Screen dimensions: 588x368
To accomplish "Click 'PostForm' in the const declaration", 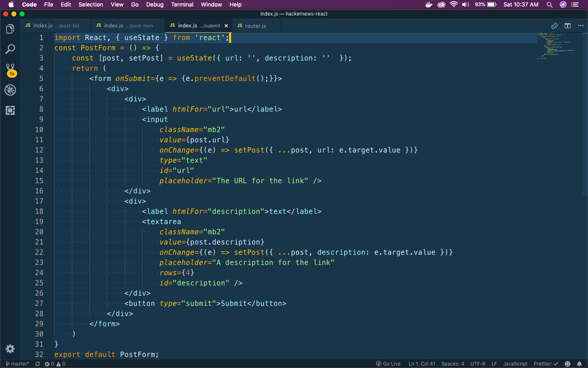I will [98, 48].
